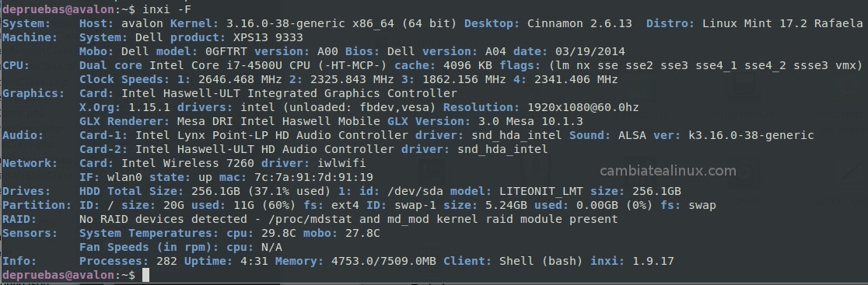Click the 'Linux Mint 17.2 Rafaela' text
This screenshot has width=868, height=285.
click(782, 24)
